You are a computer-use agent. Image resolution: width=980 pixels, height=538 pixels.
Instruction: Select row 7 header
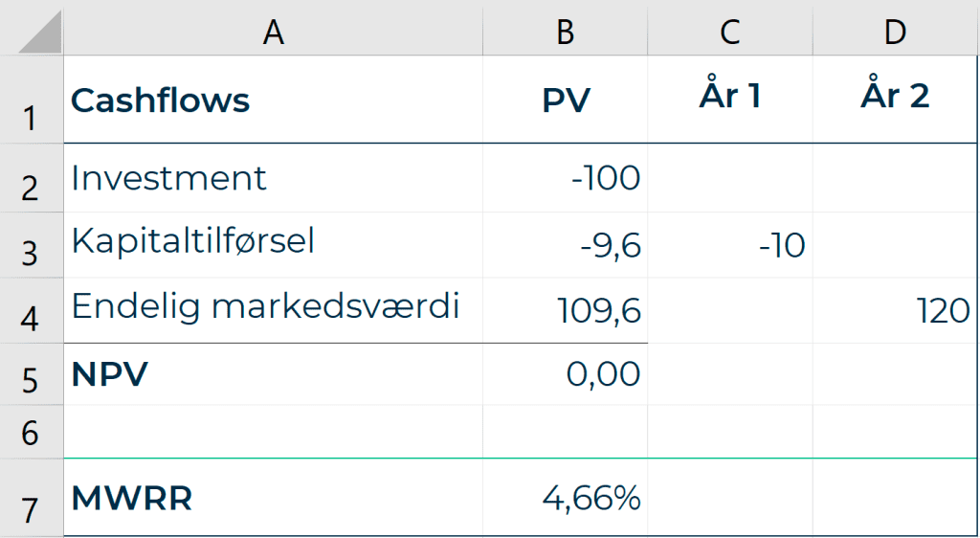coord(32,498)
